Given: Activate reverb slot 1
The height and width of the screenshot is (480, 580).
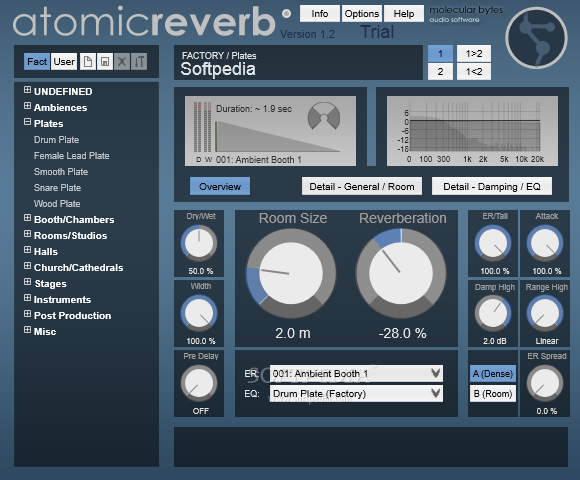Looking at the screenshot, I should (x=440, y=54).
